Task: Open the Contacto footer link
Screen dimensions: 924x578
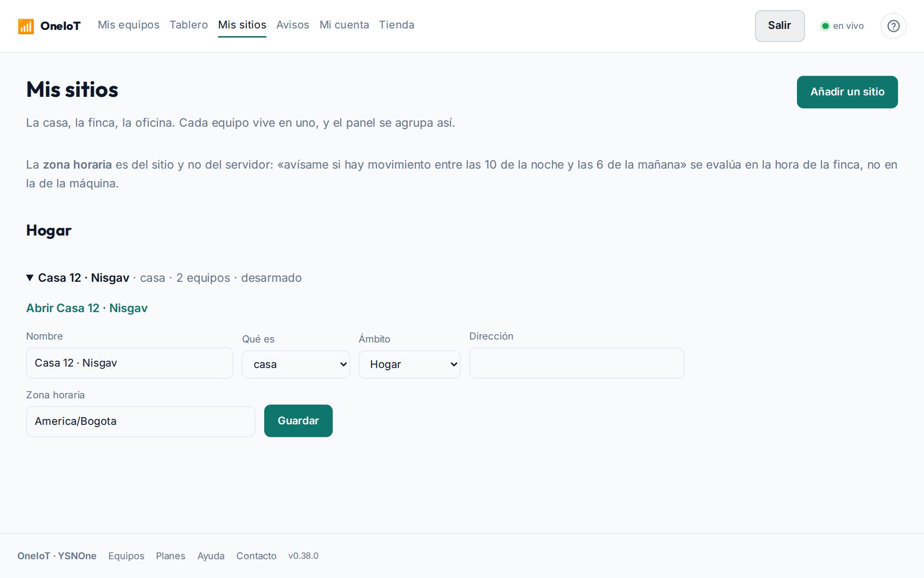Action: point(256,556)
